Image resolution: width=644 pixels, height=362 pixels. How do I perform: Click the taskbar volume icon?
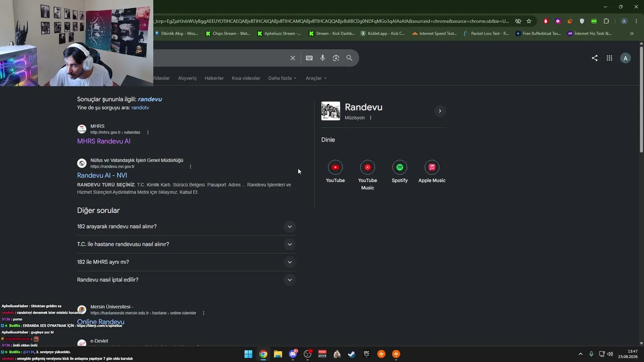(x=610, y=354)
